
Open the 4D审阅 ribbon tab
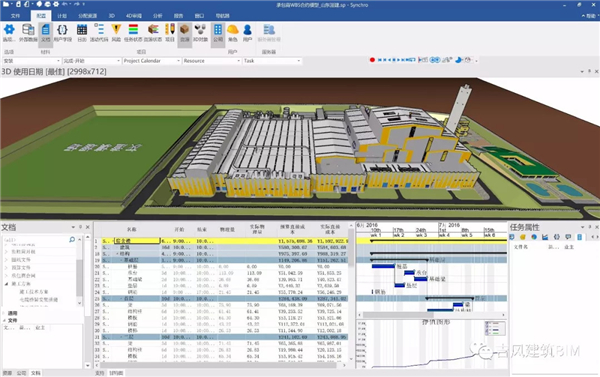coord(134,16)
